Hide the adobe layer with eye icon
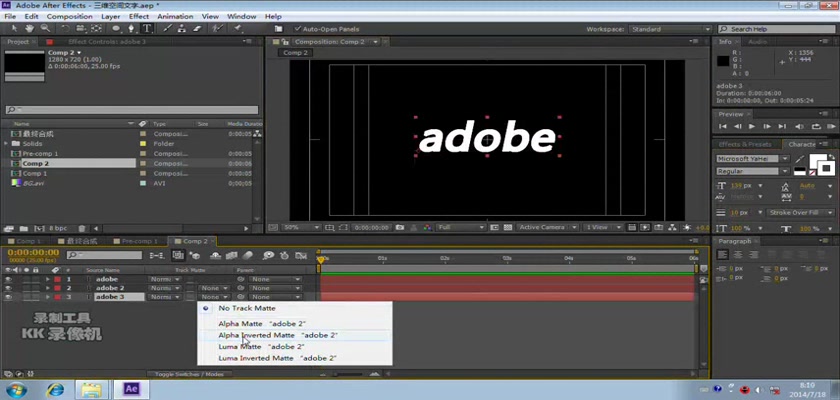Image resolution: width=840 pixels, height=400 pixels. point(8,280)
